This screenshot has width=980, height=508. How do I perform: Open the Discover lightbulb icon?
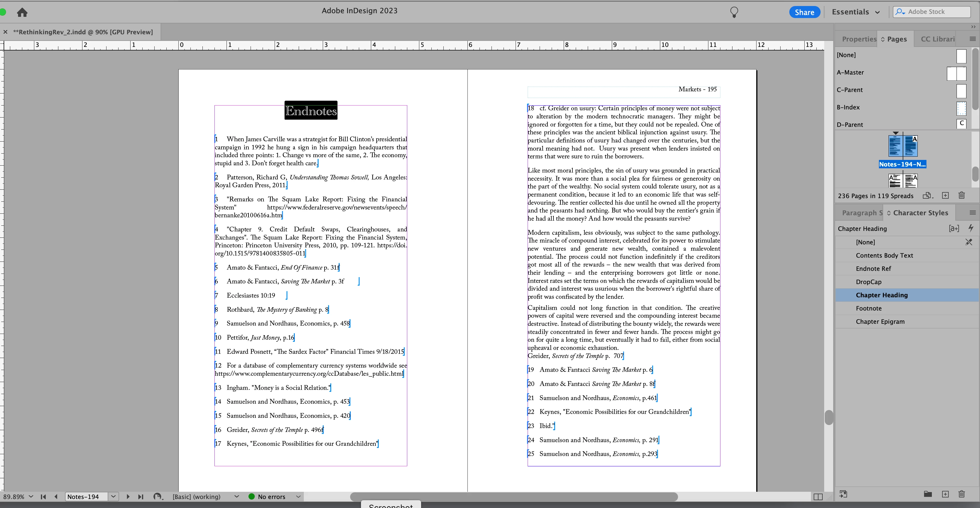734,12
